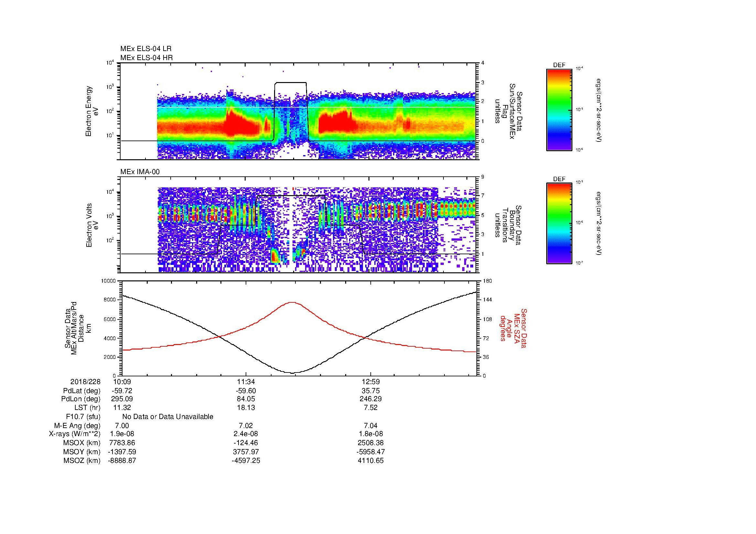The image size is (756, 534).
Task: Click the MSOY value '-5958.47'
Action: coord(371,452)
